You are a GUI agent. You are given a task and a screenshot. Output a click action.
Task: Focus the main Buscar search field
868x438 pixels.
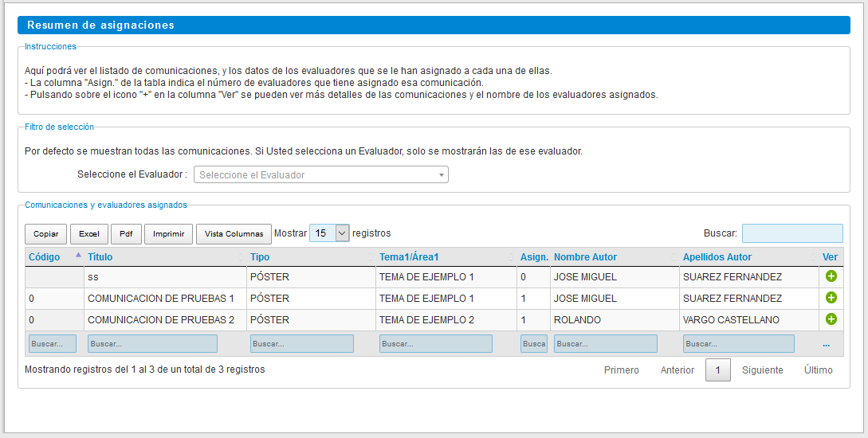click(x=791, y=233)
